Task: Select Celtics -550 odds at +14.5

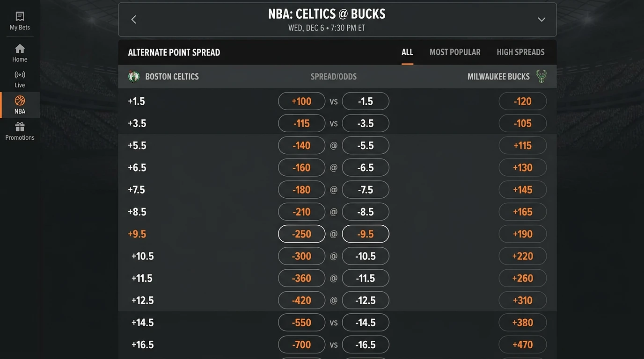Action: pyautogui.click(x=301, y=323)
